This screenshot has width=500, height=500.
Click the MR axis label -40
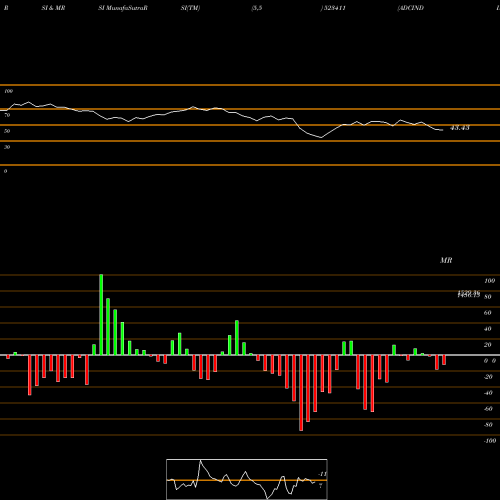[x=488, y=393]
